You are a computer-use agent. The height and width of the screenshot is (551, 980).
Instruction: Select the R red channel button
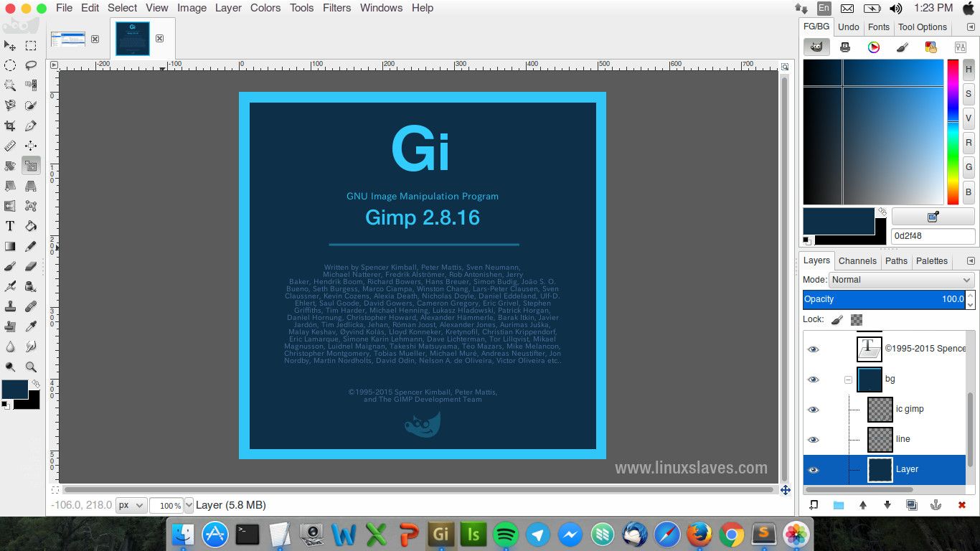[969, 143]
